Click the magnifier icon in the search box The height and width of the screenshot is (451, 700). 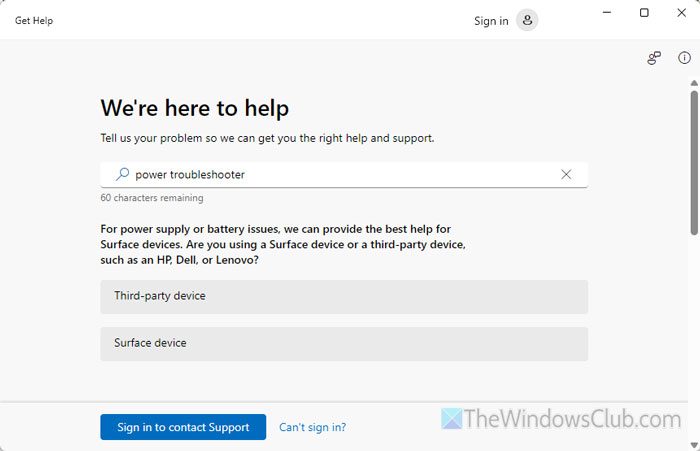(123, 174)
